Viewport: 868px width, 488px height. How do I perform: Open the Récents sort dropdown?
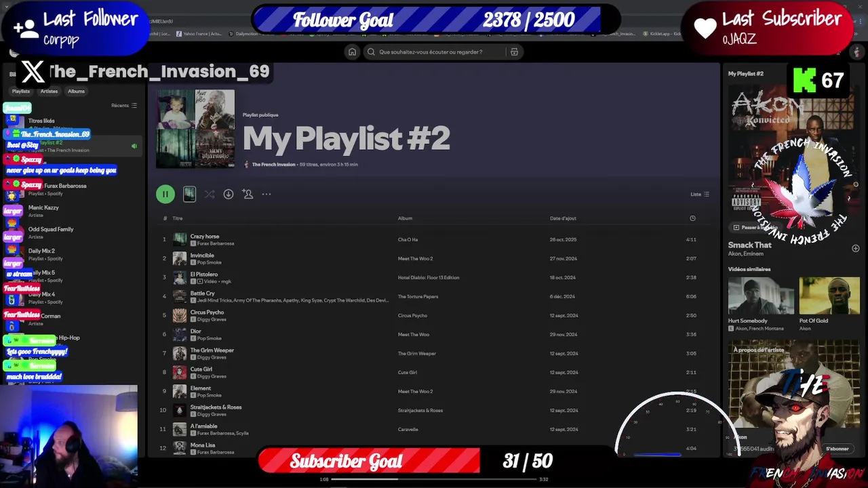point(124,105)
